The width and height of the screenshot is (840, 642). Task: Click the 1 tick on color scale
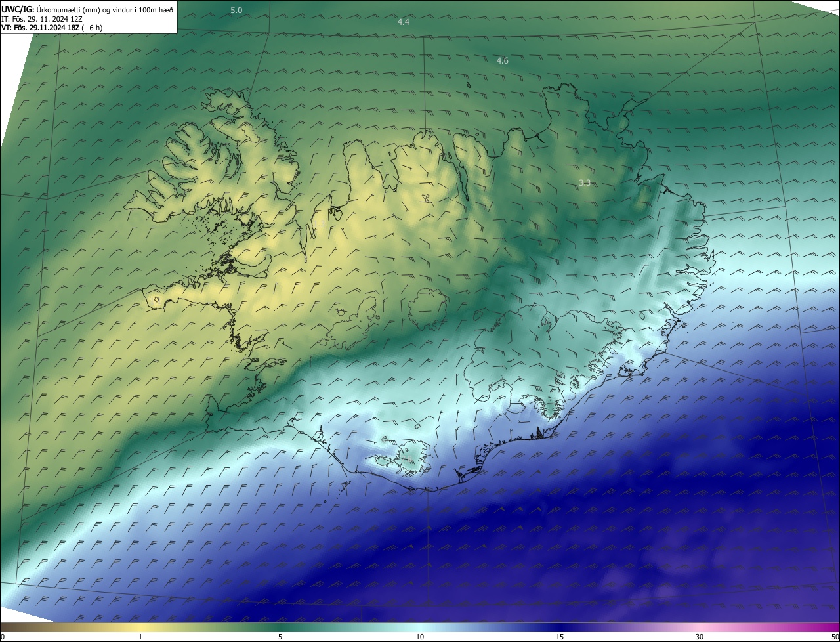140,637
